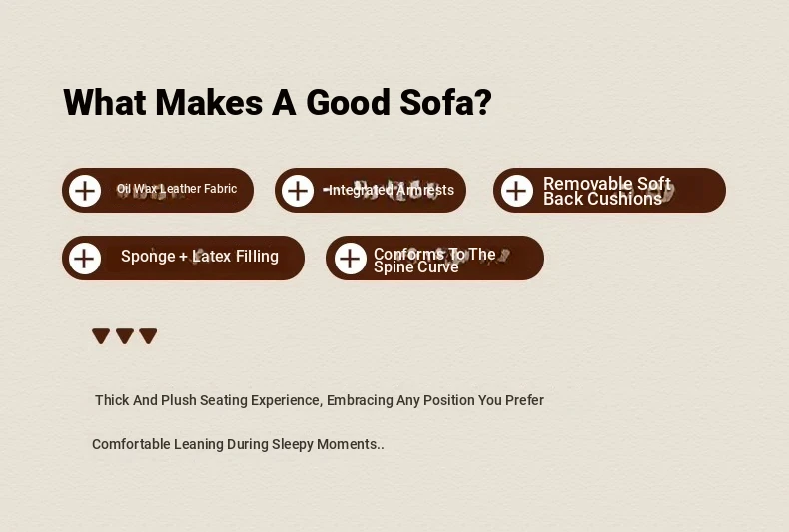Click the word Good in the heading
789x532 pixels.
(x=348, y=102)
